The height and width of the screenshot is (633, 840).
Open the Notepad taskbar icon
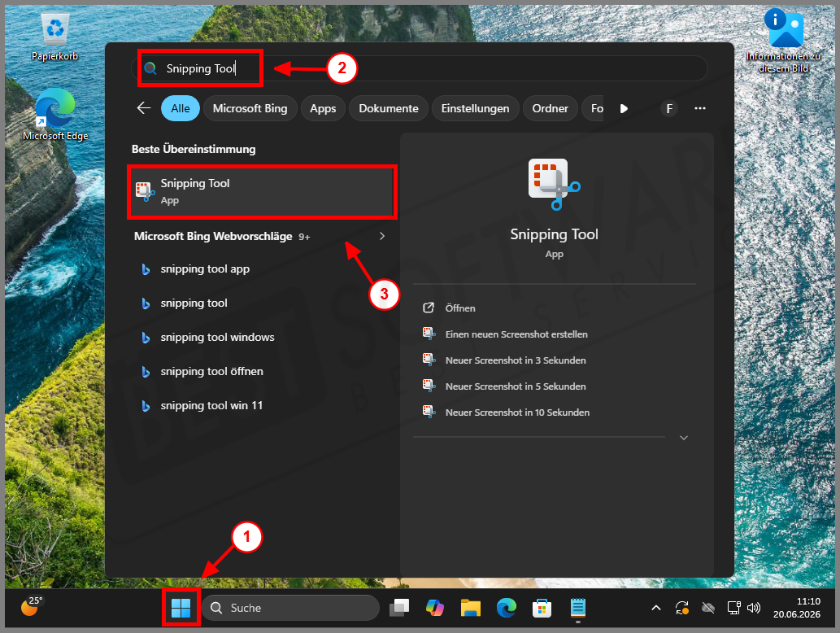[577, 608]
